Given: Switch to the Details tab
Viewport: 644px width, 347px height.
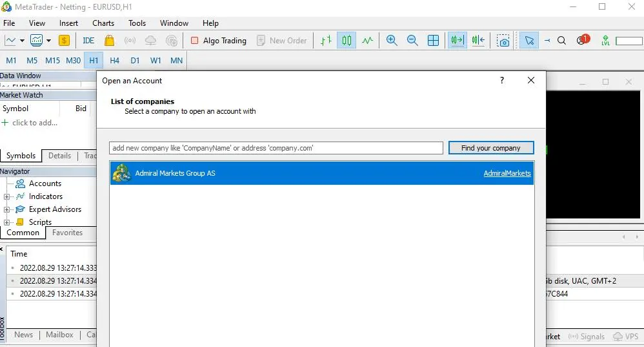Looking at the screenshot, I should 59,156.
